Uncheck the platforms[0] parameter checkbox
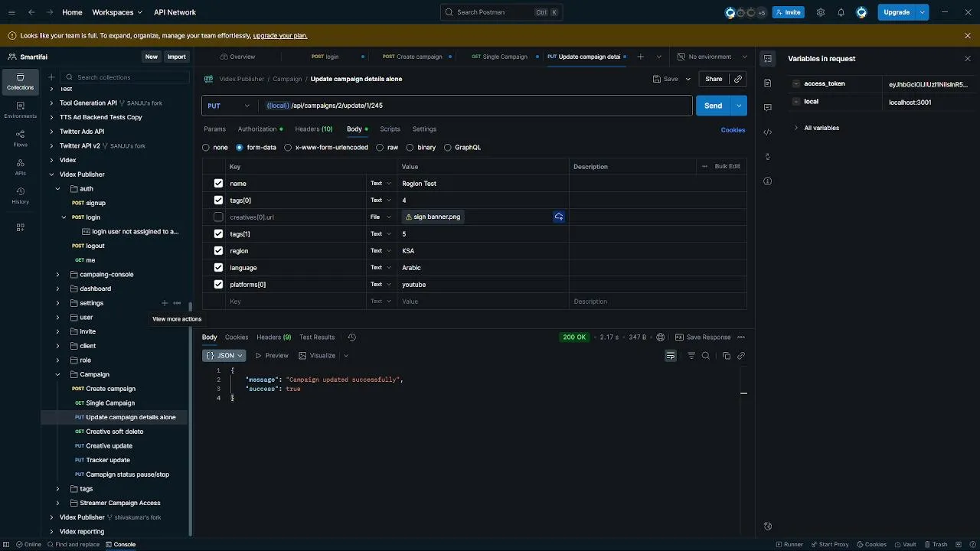980x551 pixels. [218, 285]
